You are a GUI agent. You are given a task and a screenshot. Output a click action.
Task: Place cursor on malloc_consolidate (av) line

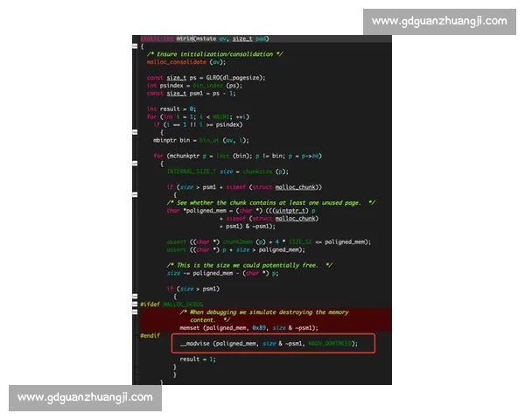point(185,62)
